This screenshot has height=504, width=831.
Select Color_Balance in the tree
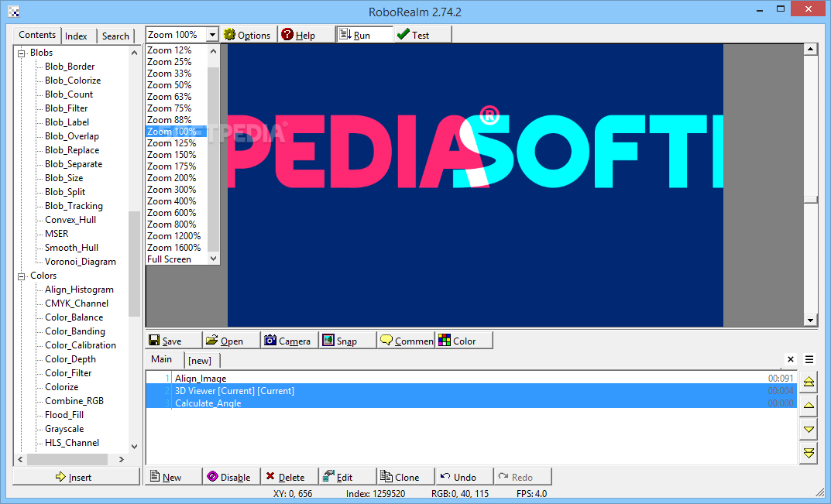[74, 317]
